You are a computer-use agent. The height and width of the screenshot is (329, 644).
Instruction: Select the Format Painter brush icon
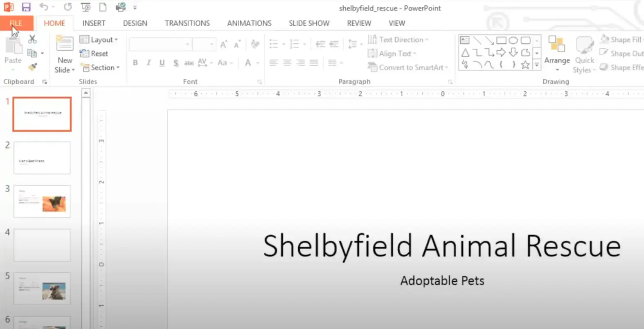pos(33,67)
